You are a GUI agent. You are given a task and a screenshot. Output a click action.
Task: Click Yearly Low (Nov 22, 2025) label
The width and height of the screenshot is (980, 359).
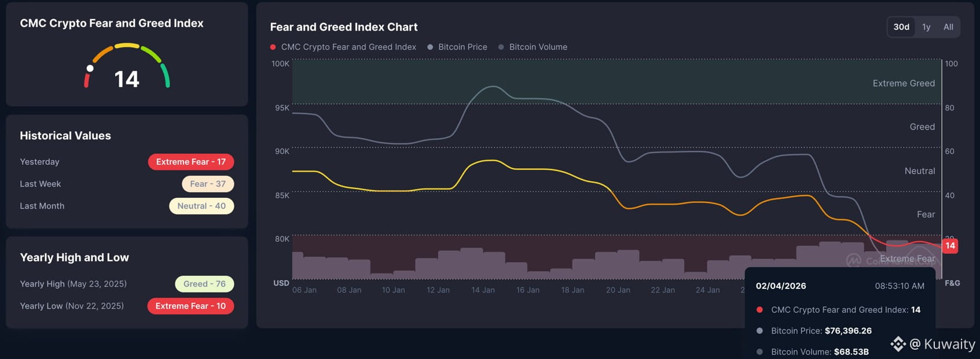click(x=72, y=306)
